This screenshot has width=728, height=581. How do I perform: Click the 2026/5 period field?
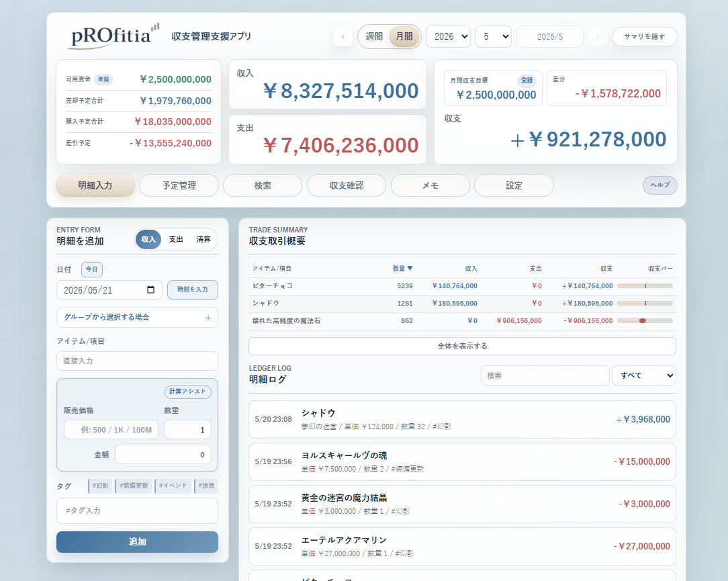pos(550,37)
